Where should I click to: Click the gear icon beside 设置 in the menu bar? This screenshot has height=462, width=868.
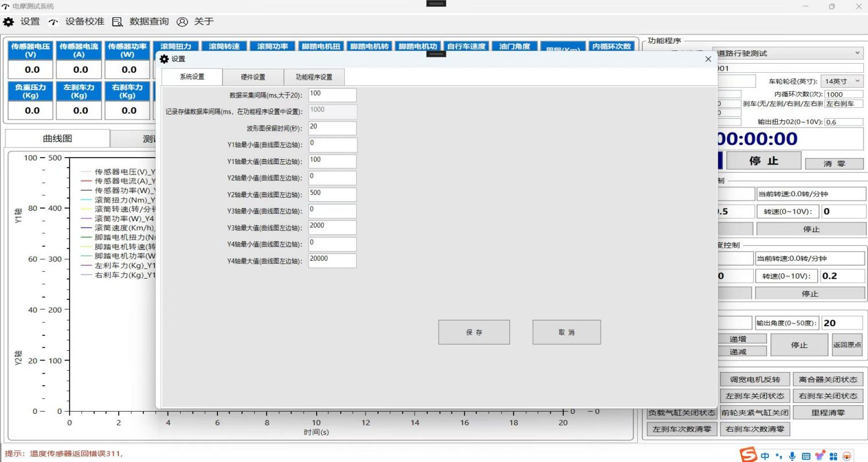[x=9, y=22]
